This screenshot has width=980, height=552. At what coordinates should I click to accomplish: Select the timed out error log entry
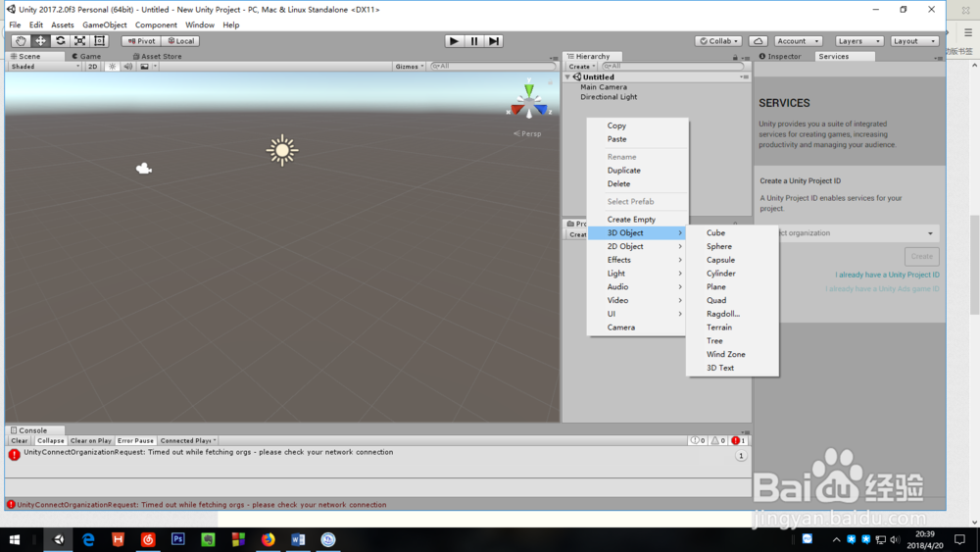coord(378,456)
